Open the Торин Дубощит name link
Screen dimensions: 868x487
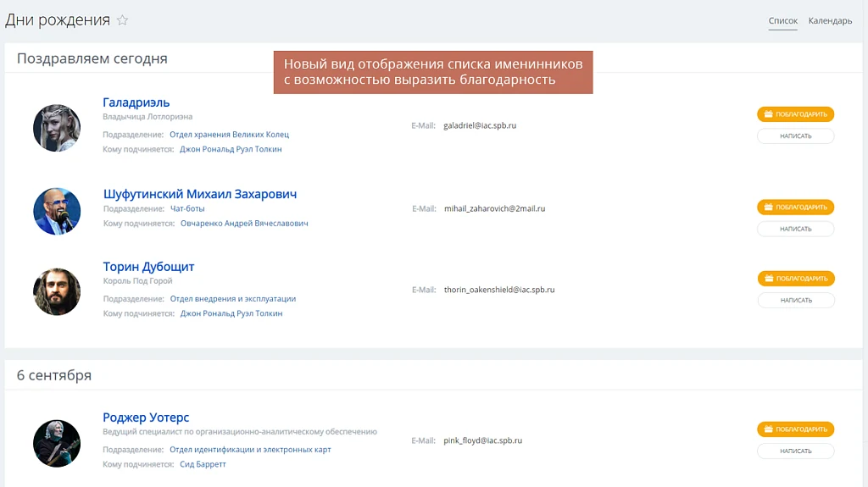[148, 267]
